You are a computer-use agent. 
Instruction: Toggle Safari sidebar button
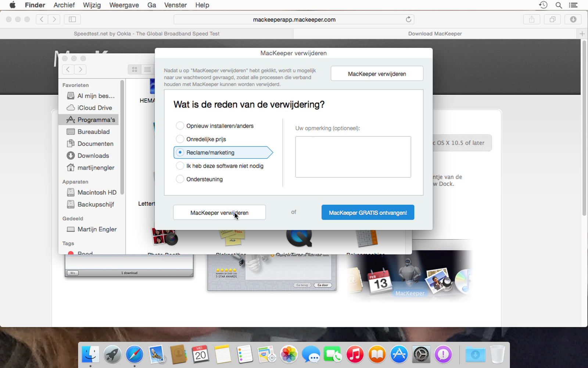[x=72, y=20]
